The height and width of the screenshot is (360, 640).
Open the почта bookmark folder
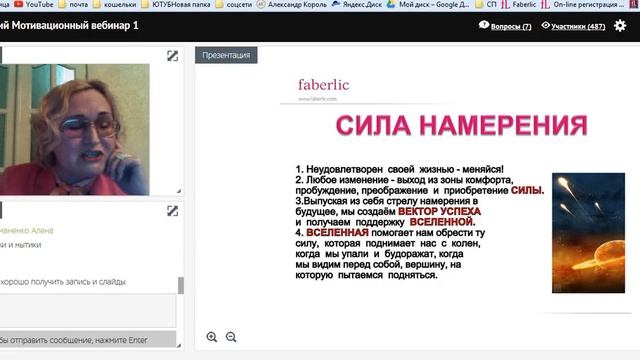(73, 4)
